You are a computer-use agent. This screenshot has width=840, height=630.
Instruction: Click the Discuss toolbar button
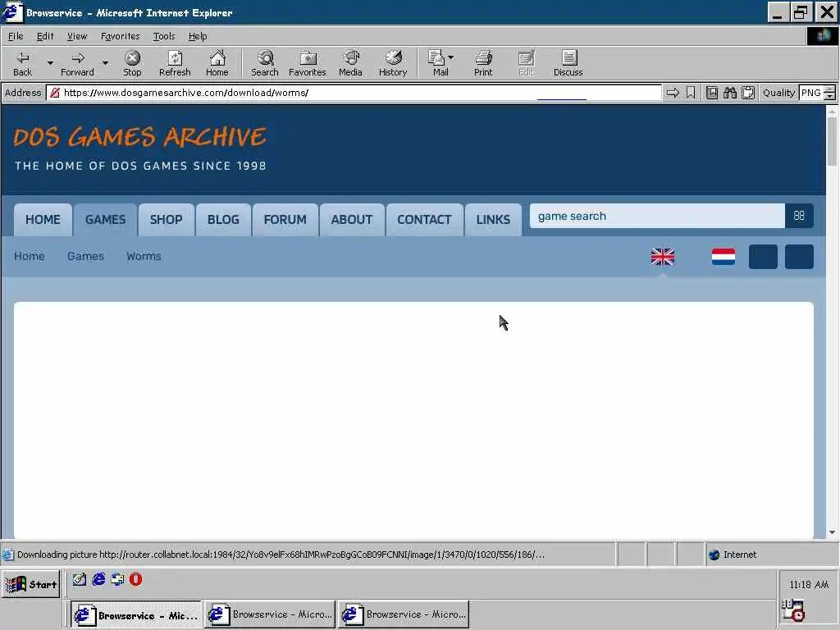(568, 63)
